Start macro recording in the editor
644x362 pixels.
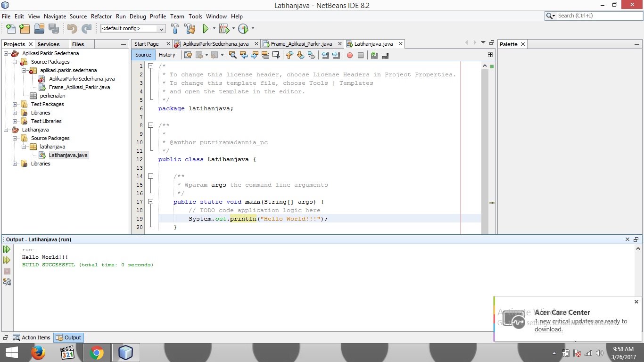350,55
